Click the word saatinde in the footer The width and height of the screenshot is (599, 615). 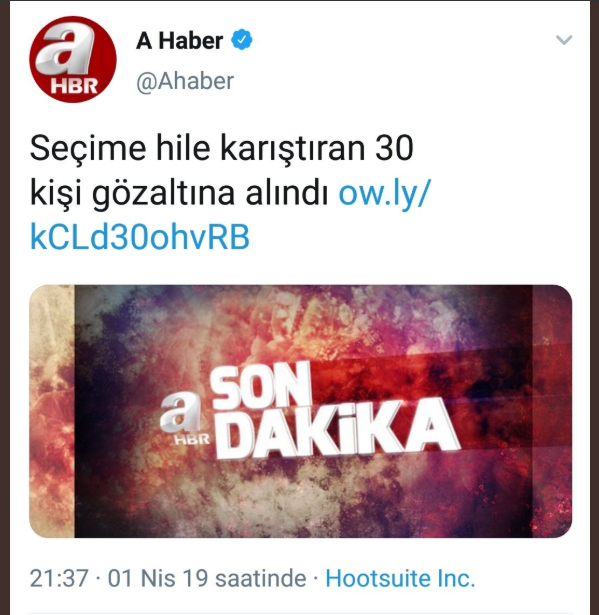(261, 578)
